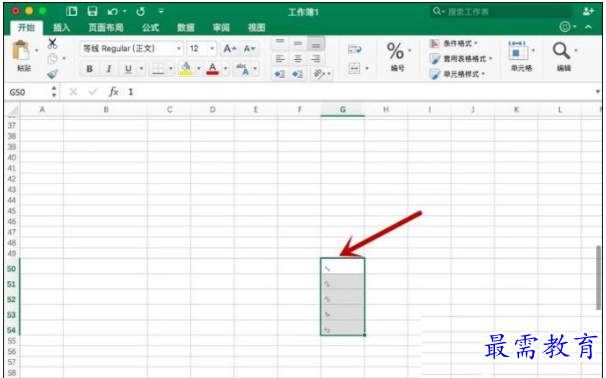Viewport: 606px width, 378px height.
Task: Click the Increase Indent icon
Action: pyautogui.click(x=298, y=73)
